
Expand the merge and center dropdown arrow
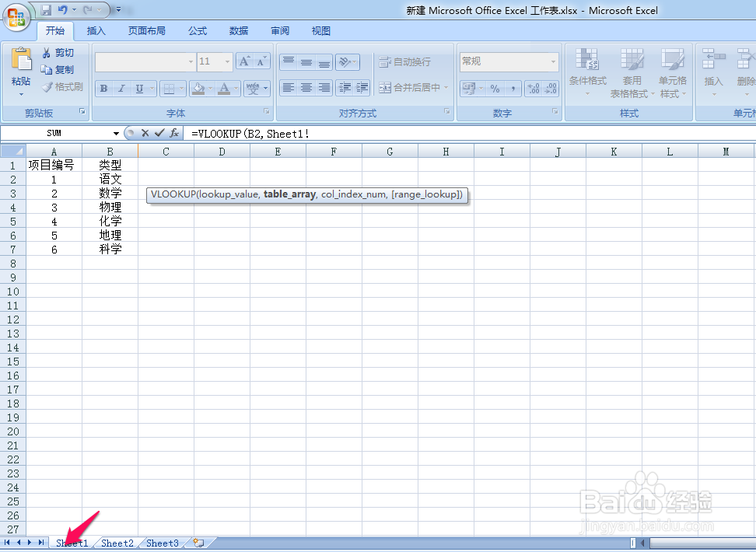[446, 88]
